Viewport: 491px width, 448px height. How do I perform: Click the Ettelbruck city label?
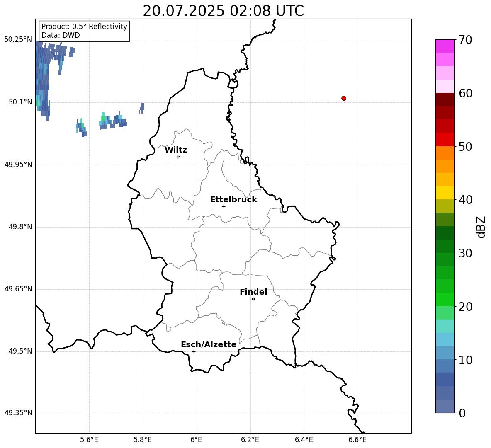pyautogui.click(x=233, y=200)
